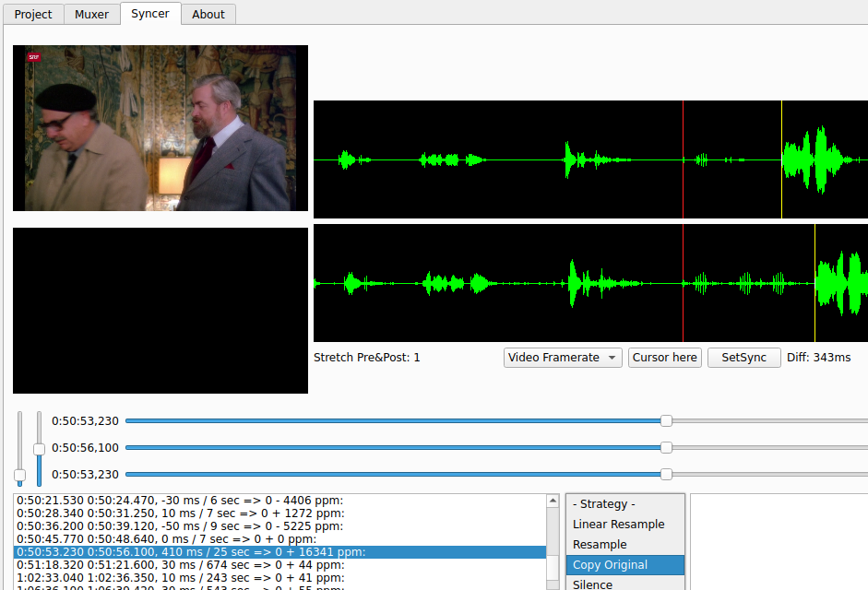Click the lower audio waveform display

pos(590,283)
